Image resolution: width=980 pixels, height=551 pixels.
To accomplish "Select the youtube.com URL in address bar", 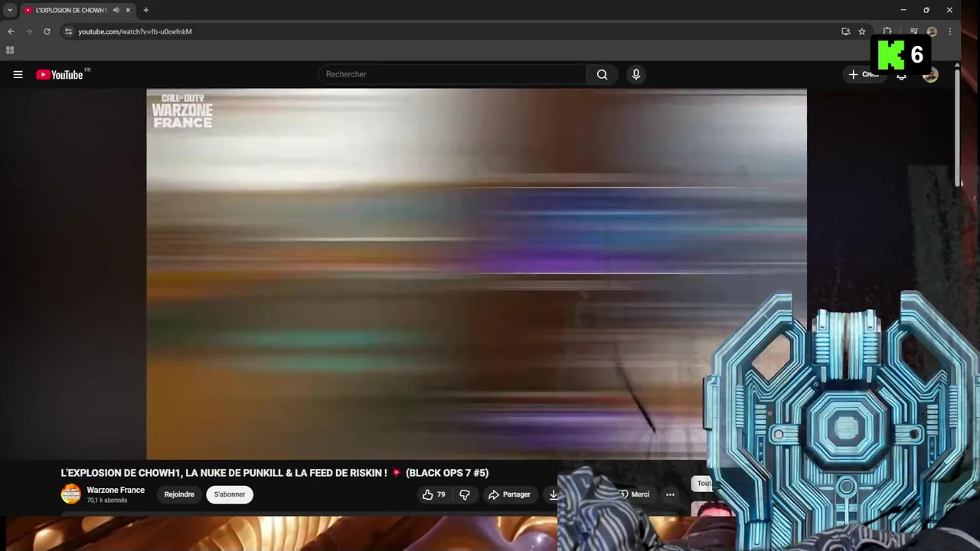I will pos(135,31).
